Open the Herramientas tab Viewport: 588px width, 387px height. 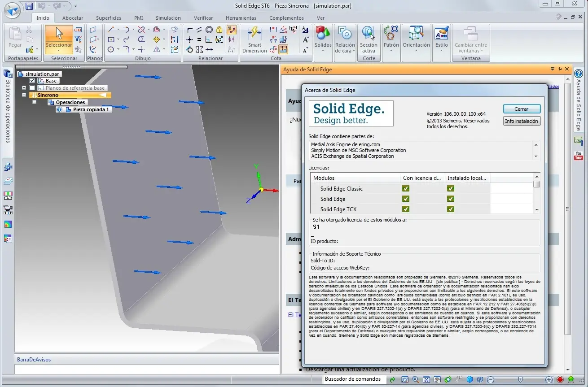point(241,18)
